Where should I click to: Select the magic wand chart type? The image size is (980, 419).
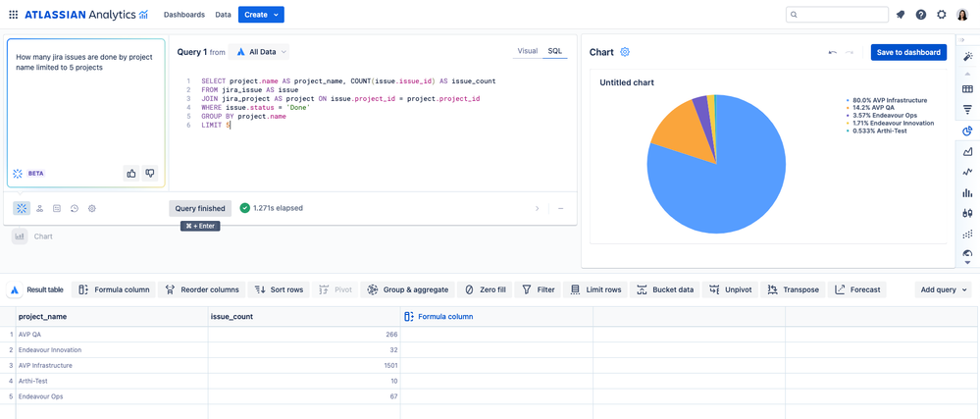pyautogui.click(x=967, y=57)
